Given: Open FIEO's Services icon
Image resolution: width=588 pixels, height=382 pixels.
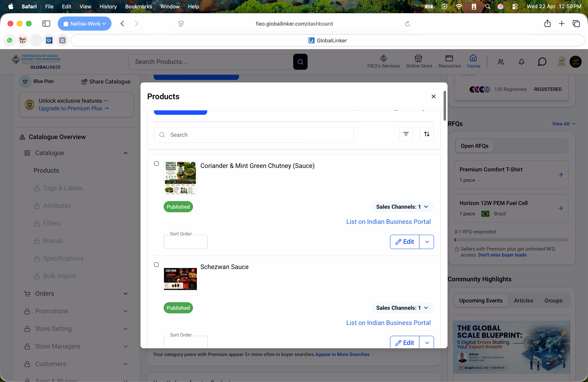Looking at the screenshot, I should coord(383,62).
